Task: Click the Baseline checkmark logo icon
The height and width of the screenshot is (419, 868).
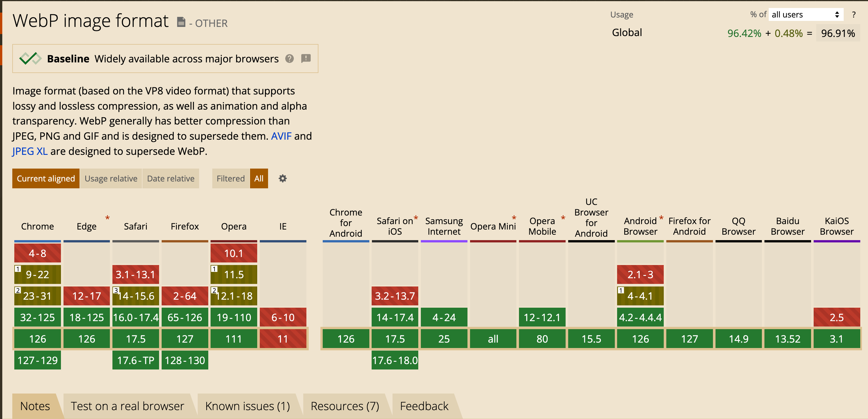Action: coord(30,59)
